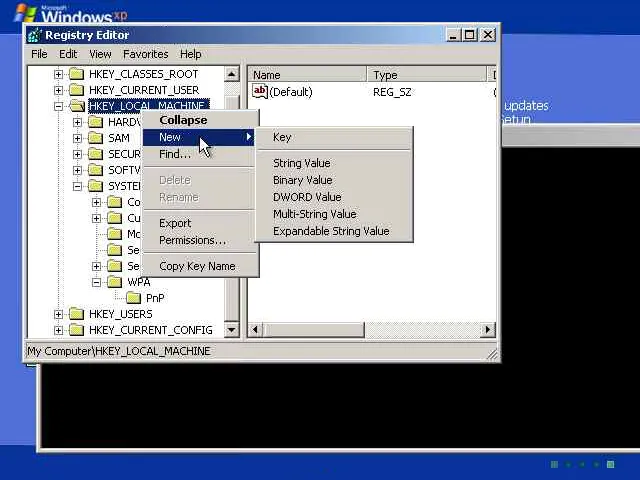This screenshot has width=640, height=480.
Task: Click the Type column header
Action: (427, 75)
